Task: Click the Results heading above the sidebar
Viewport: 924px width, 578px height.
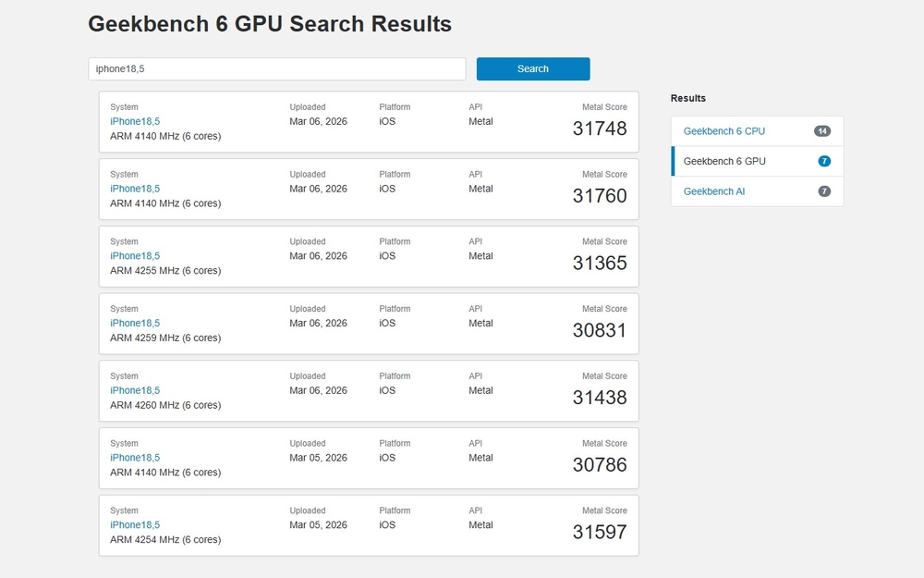Action: (687, 98)
